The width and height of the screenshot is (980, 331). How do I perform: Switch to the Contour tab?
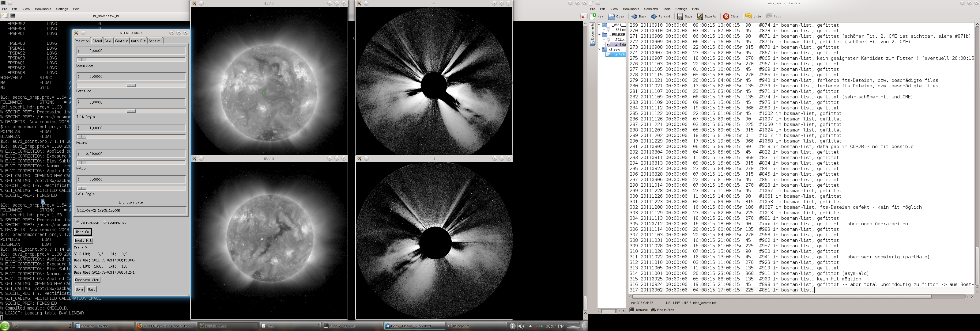tap(121, 41)
